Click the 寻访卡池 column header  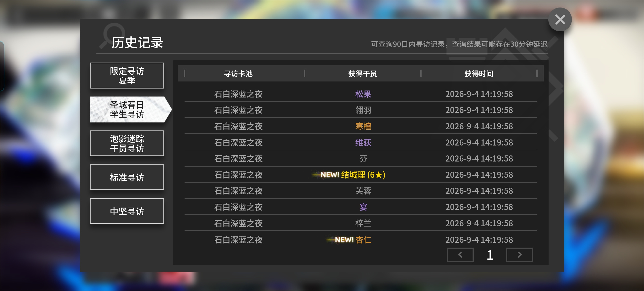click(238, 74)
